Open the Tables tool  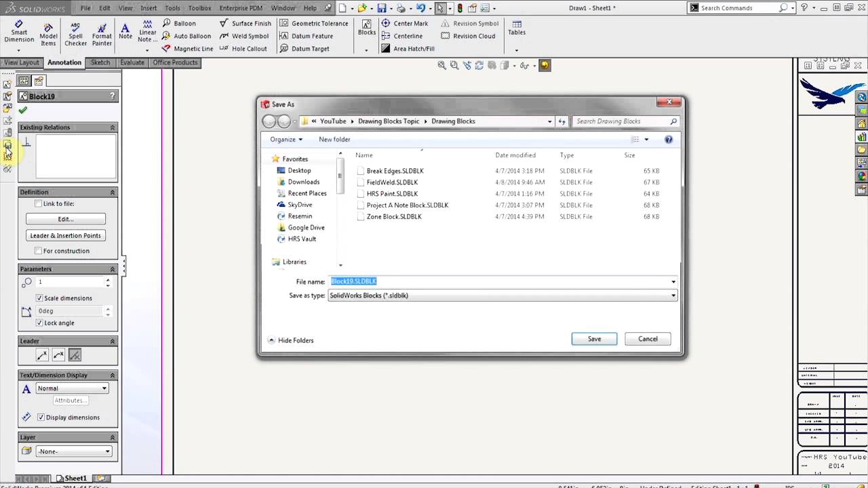click(x=517, y=28)
